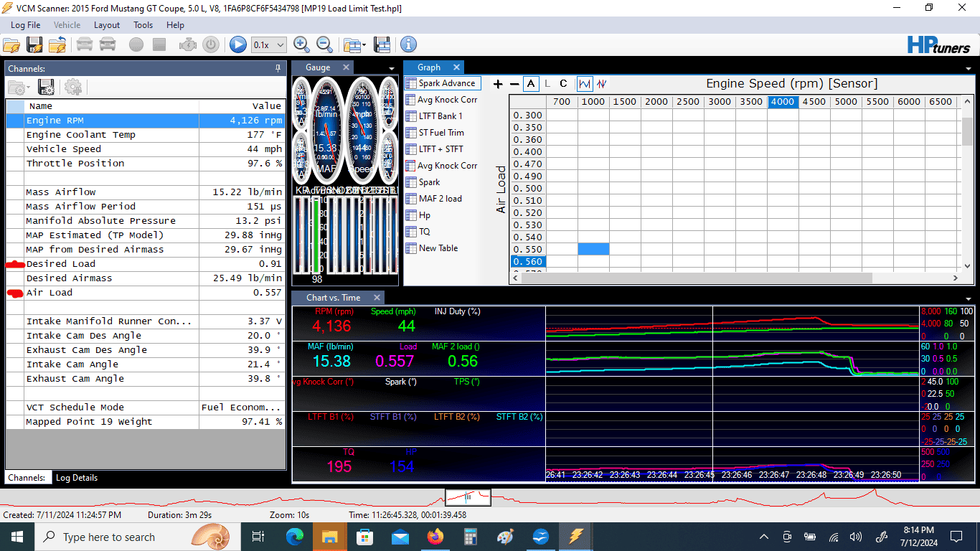Open the Help menu
Image resolution: width=980 pixels, height=551 pixels.
point(175,25)
